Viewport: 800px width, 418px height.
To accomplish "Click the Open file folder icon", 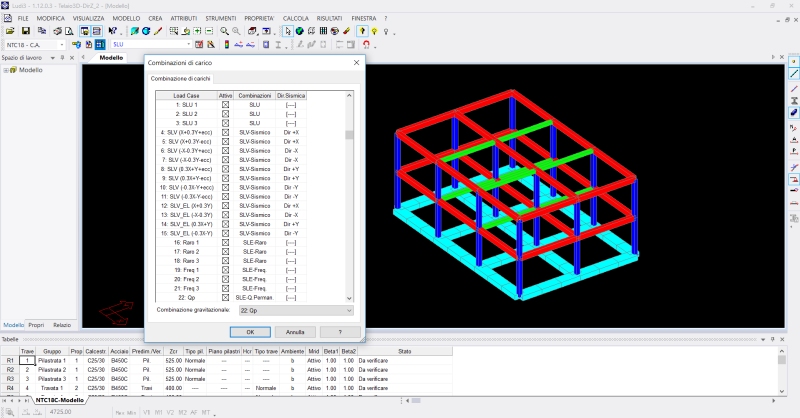I will point(10,31).
